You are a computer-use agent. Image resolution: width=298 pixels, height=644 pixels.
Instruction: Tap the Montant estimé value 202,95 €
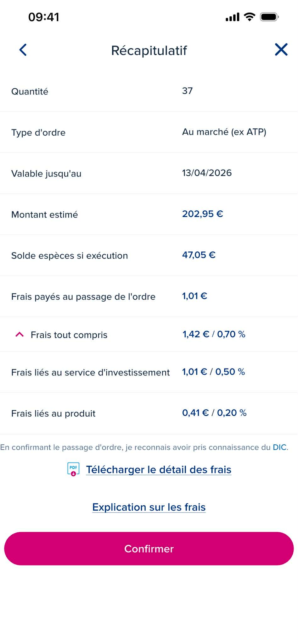click(202, 214)
